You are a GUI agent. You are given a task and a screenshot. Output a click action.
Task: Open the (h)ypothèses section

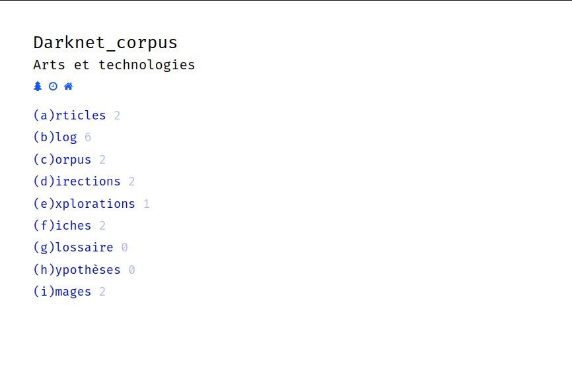tap(77, 270)
